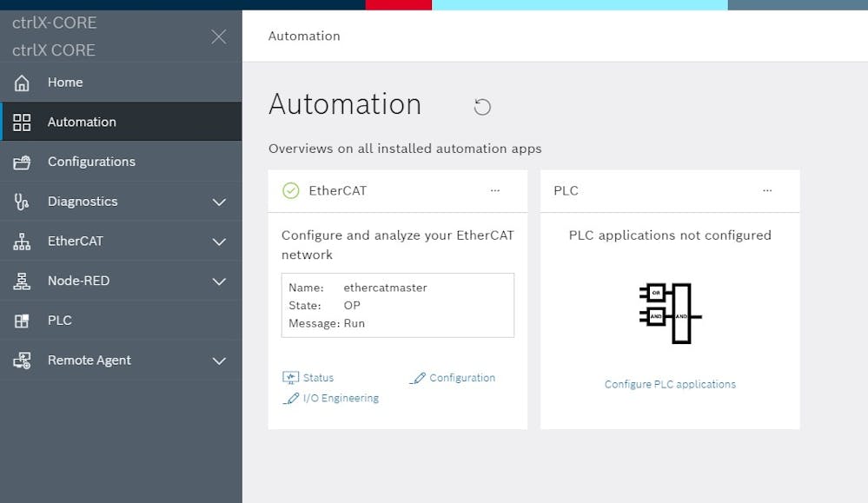This screenshot has height=503, width=868.
Task: Click the Node-RED flow icon in sidebar
Action: click(22, 281)
